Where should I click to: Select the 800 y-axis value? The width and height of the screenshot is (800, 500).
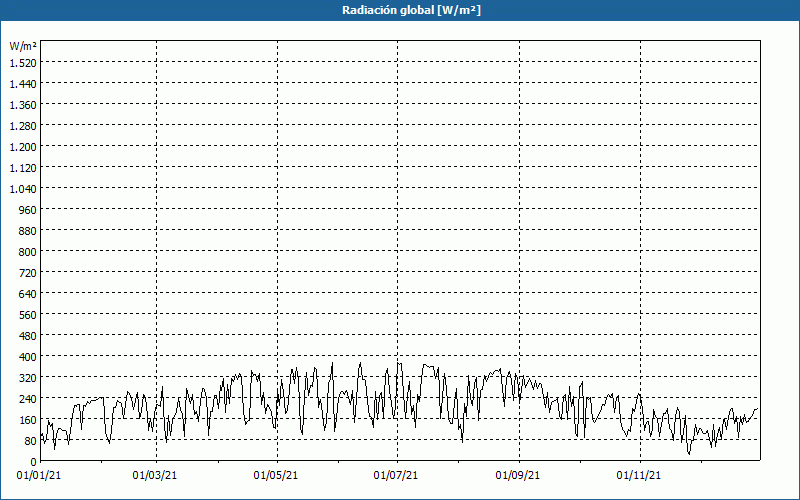pyautogui.click(x=27, y=252)
